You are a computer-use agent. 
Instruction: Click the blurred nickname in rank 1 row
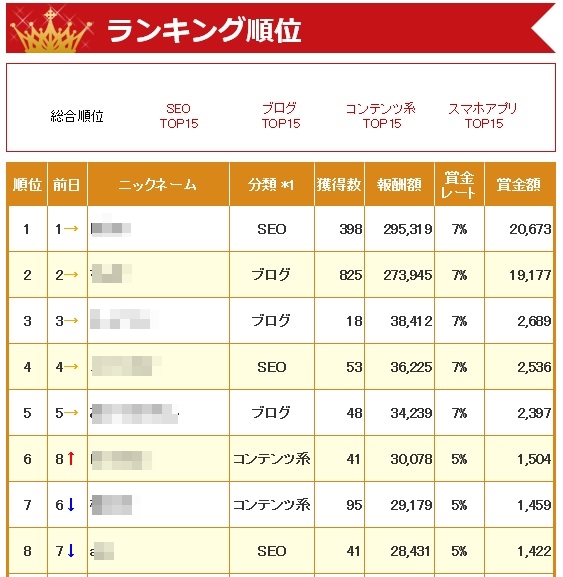point(110,229)
